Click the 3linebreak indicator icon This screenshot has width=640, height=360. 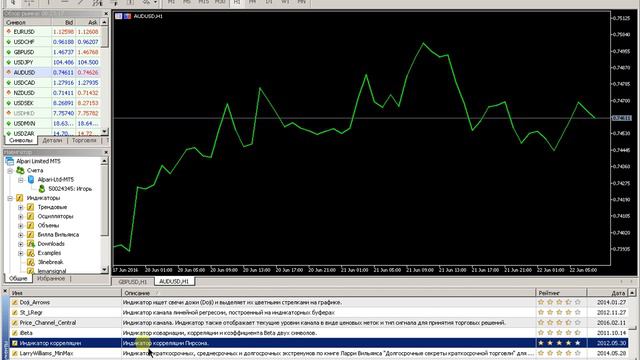point(31,262)
